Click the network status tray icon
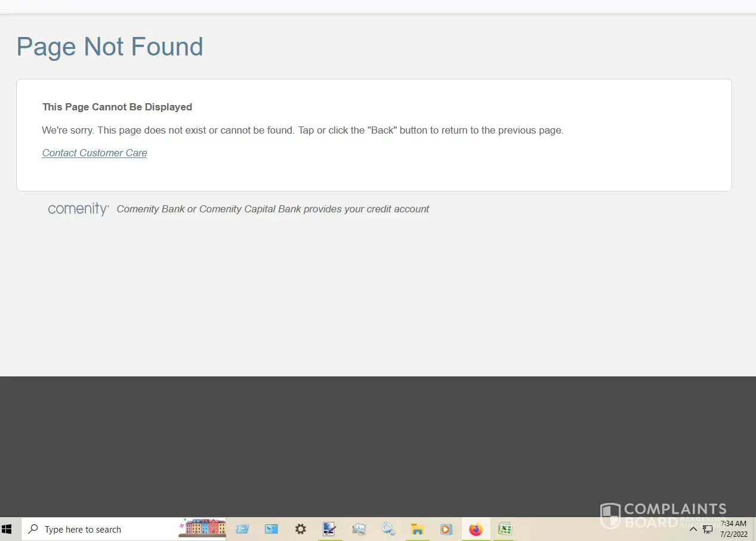This screenshot has width=756, height=541. point(708,529)
